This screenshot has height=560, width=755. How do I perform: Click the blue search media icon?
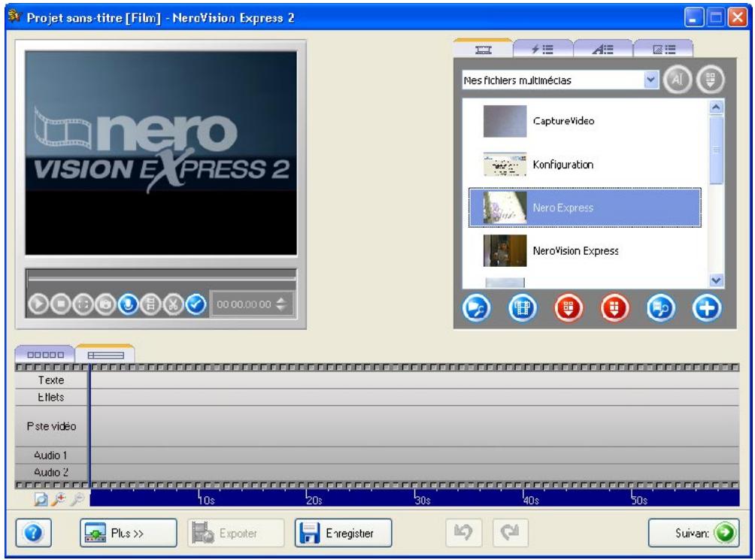[660, 308]
